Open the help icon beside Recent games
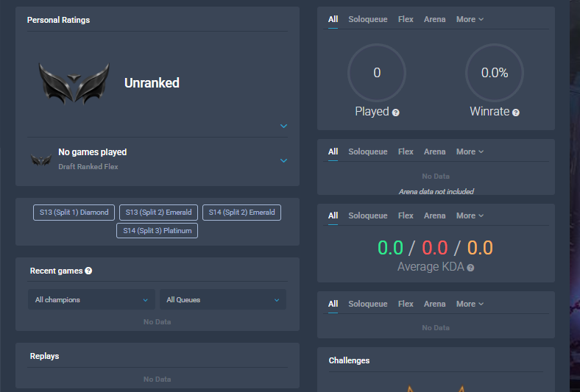 (88, 271)
